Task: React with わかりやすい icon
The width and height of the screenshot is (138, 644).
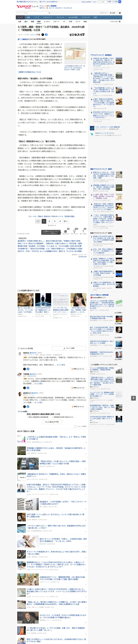Action: (74, 232)
